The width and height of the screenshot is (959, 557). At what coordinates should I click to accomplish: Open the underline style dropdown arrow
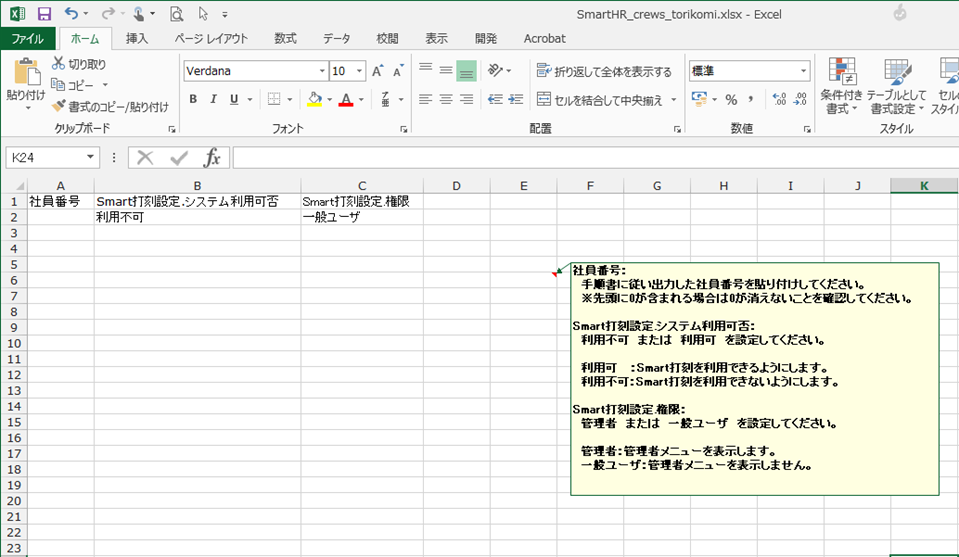click(x=250, y=99)
